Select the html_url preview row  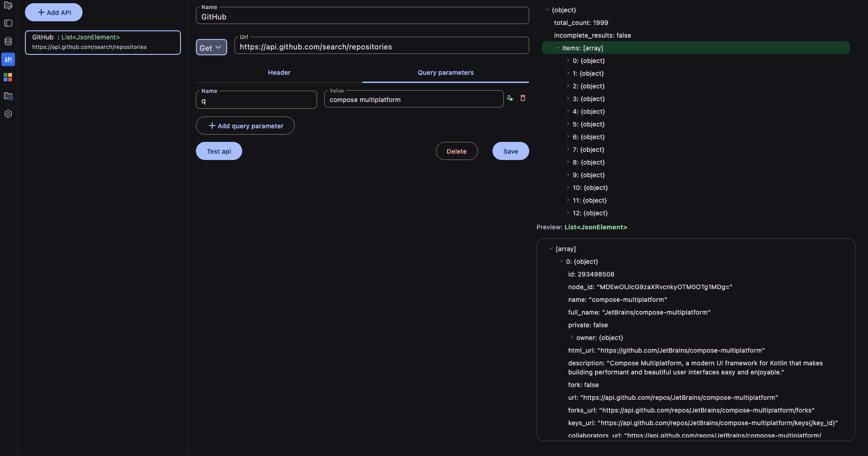point(666,350)
